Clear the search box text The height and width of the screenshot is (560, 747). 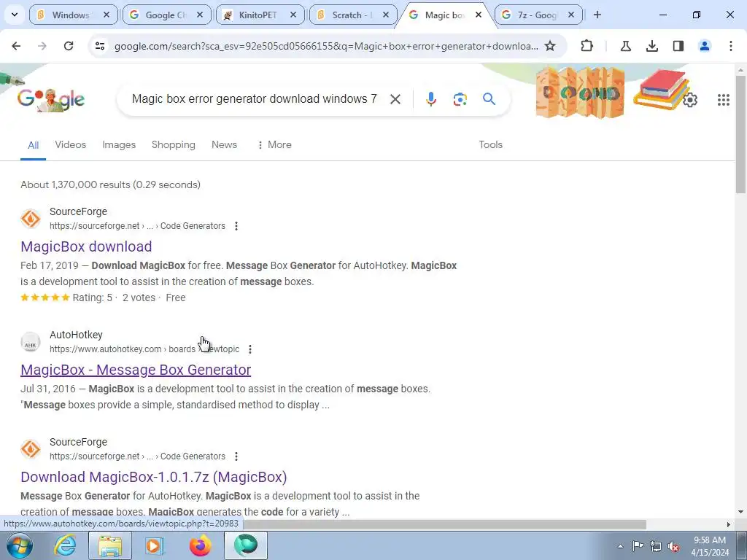click(x=395, y=99)
